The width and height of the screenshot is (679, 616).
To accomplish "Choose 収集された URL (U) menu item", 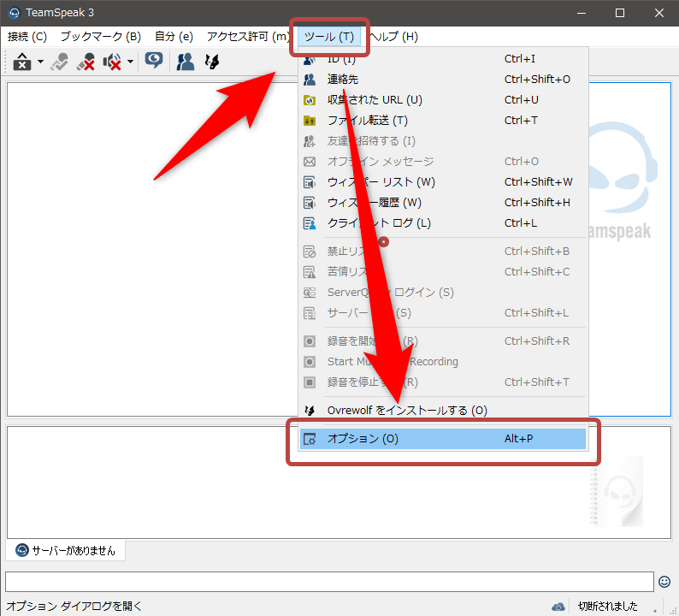I will [x=443, y=100].
